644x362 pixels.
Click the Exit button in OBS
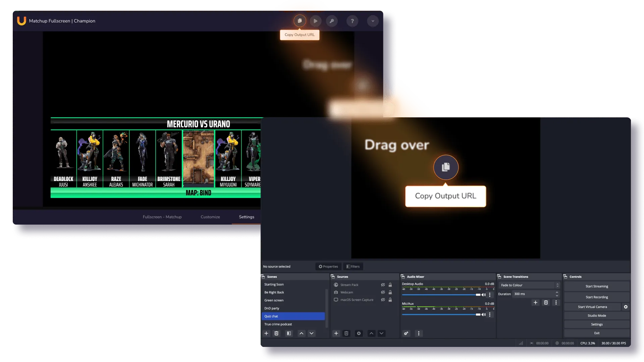coord(597,333)
